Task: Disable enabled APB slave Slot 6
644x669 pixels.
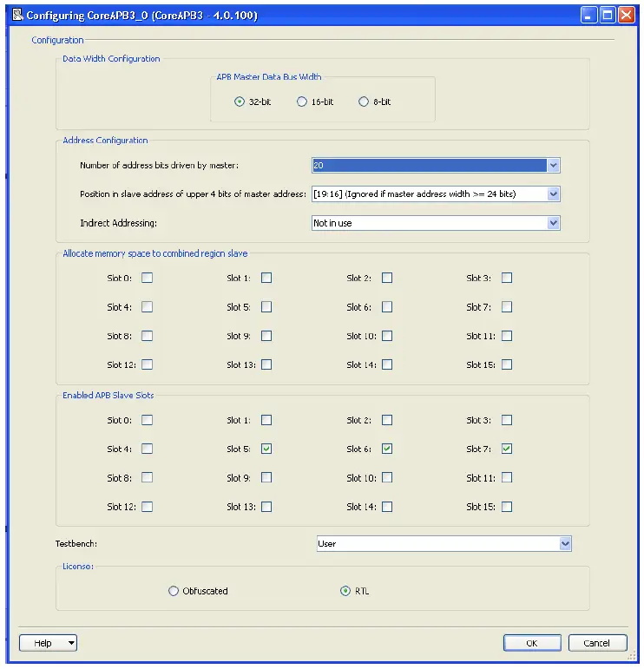Action: point(387,449)
